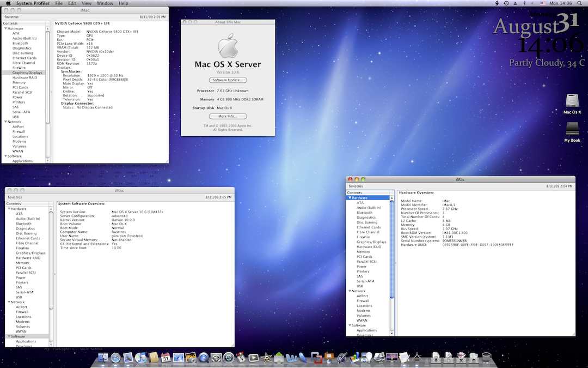588x368 pixels.
Task: Launch iPhoto from the Dock
Action: click(191, 358)
